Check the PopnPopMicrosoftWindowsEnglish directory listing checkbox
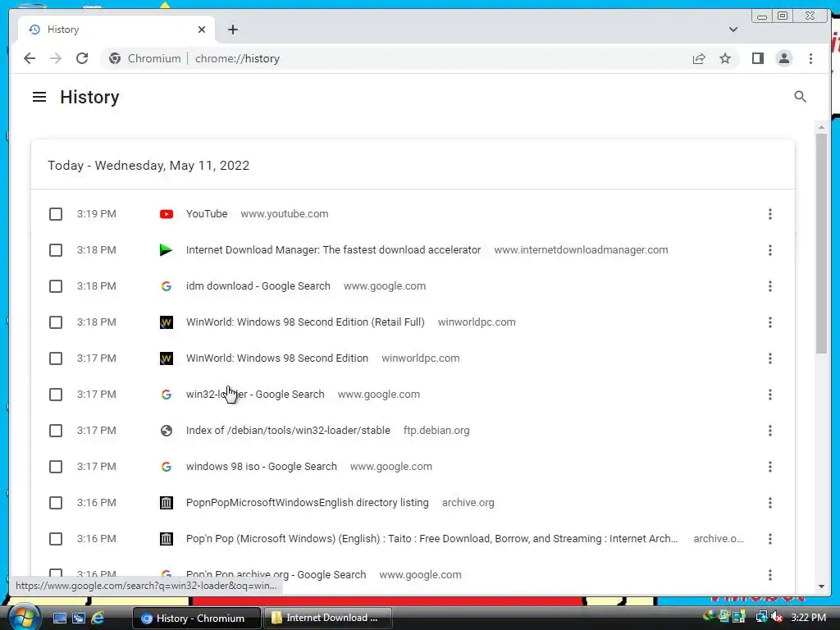The width and height of the screenshot is (840, 630). [56, 503]
